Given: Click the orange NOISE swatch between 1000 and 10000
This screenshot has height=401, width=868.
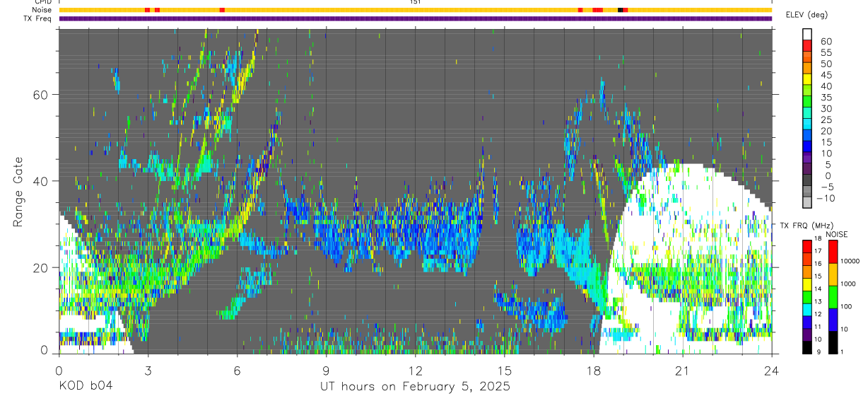Looking at the screenshot, I should (833, 274).
